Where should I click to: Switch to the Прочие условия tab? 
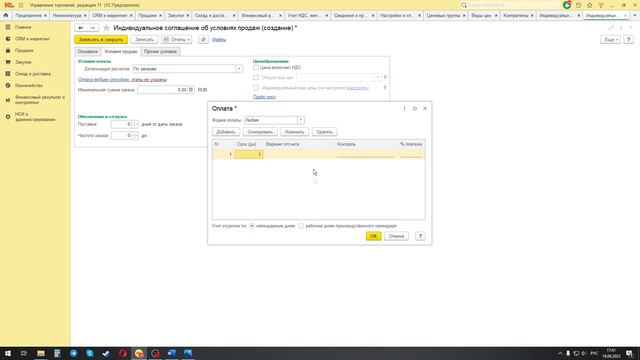[160, 52]
